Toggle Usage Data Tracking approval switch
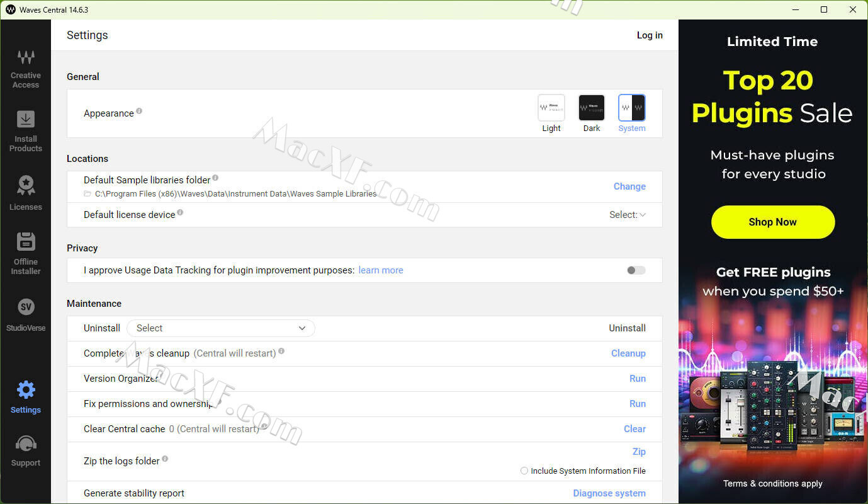 636,270
